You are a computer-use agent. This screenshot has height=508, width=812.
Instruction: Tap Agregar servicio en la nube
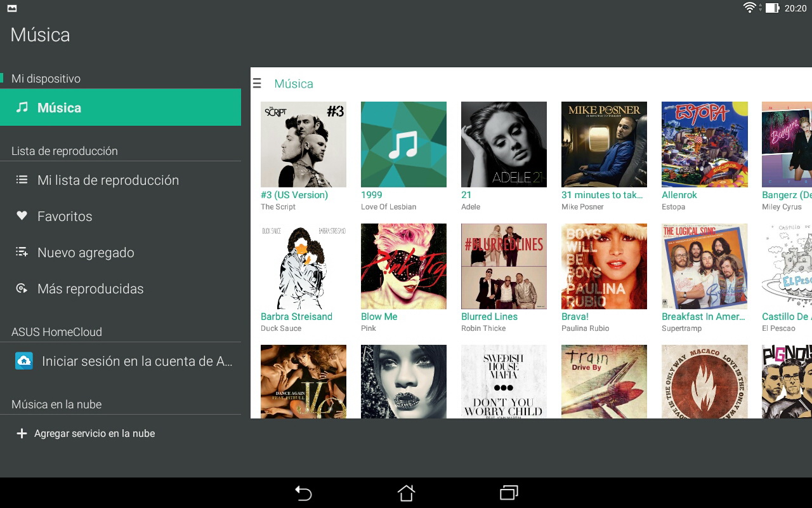point(95,434)
